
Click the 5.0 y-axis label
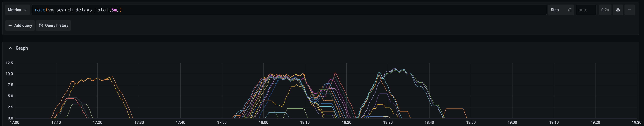pyautogui.click(x=10, y=96)
